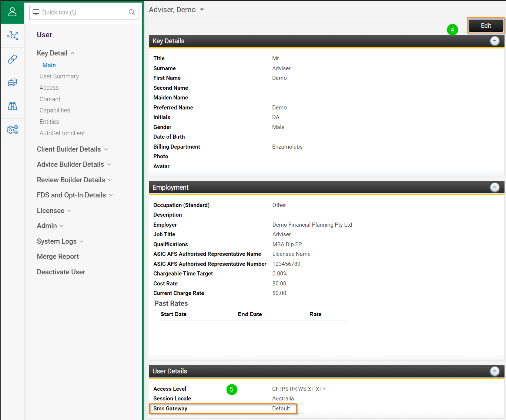This screenshot has width=506, height=420.
Task: Click the Sms Gateway Default value
Action: click(x=281, y=409)
